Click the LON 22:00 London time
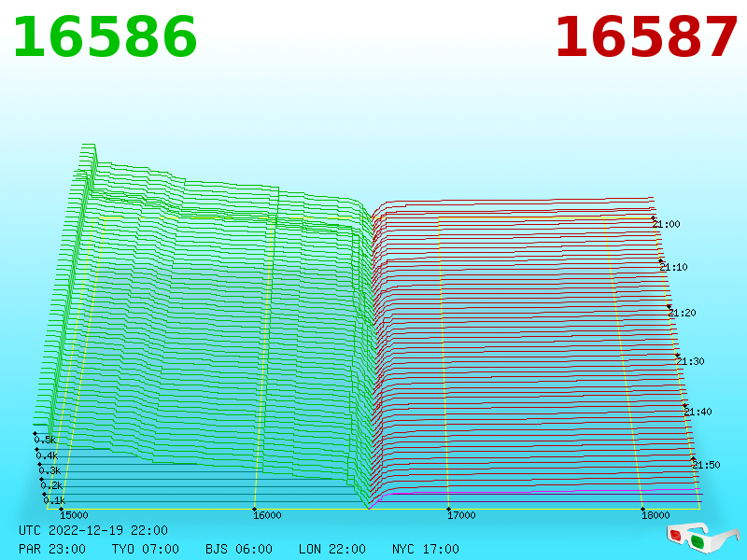747x560 pixels. 332,549
